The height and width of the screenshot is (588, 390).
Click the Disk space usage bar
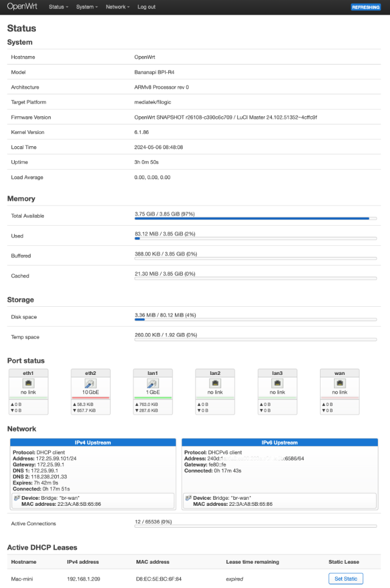(255, 319)
